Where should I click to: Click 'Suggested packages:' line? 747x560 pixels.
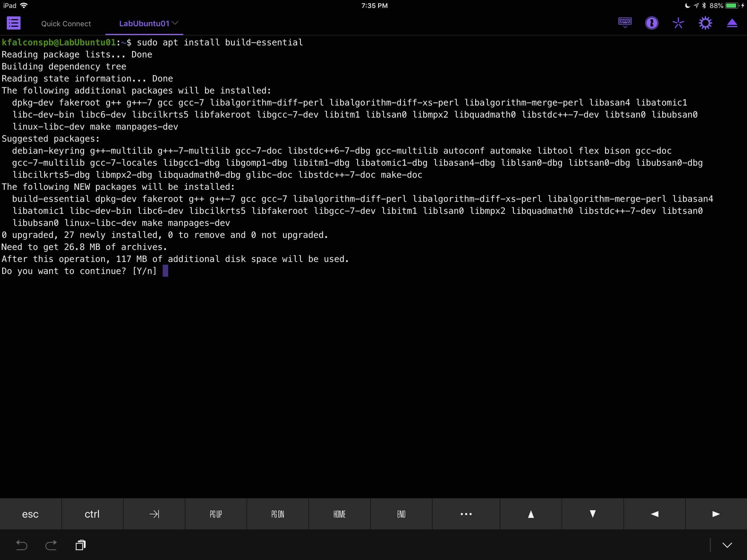(51, 139)
